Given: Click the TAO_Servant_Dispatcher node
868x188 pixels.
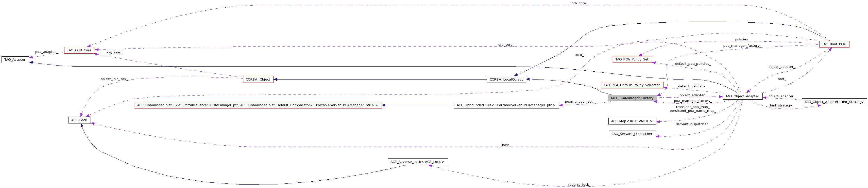Looking at the screenshot, I should pyautogui.click(x=632, y=134).
